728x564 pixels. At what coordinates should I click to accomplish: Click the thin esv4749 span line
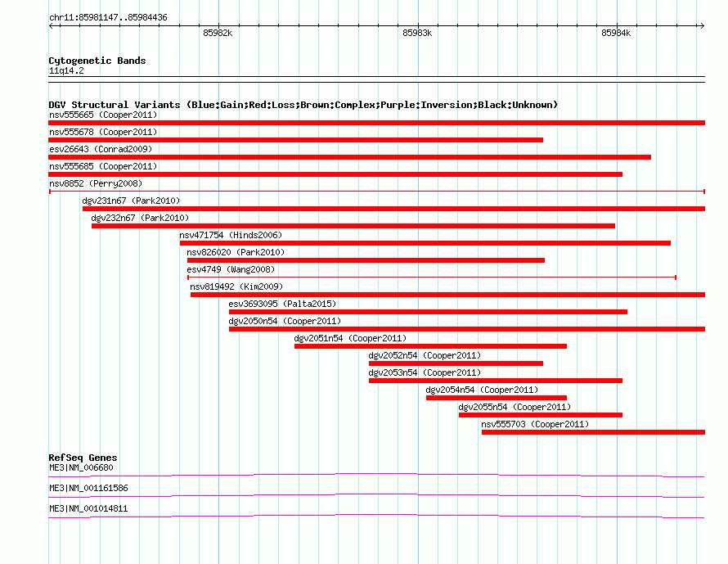tap(432, 277)
